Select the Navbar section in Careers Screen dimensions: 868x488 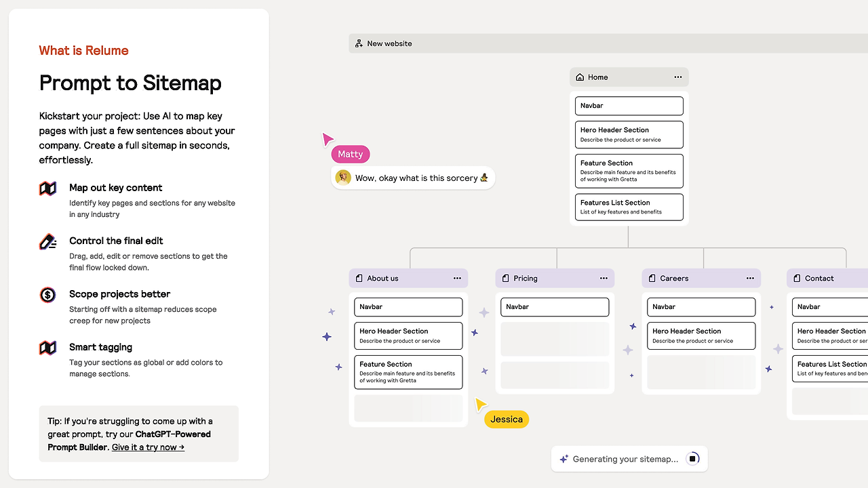tap(702, 307)
